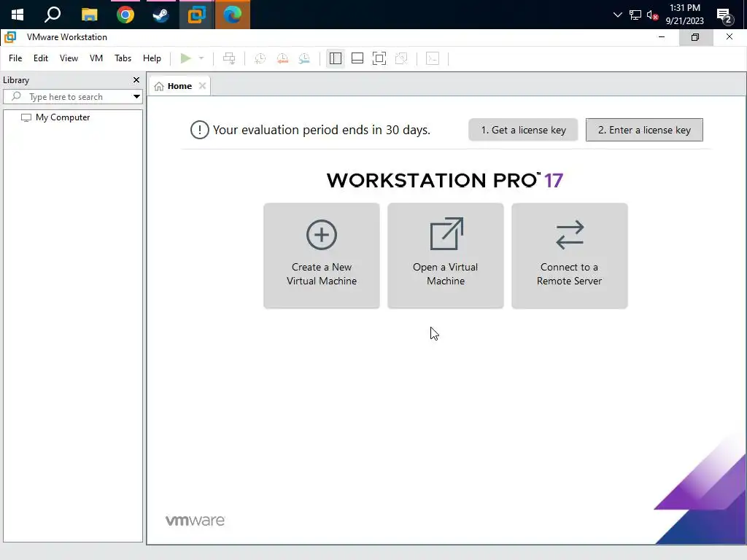Power on VM with green play icon

[x=186, y=58]
